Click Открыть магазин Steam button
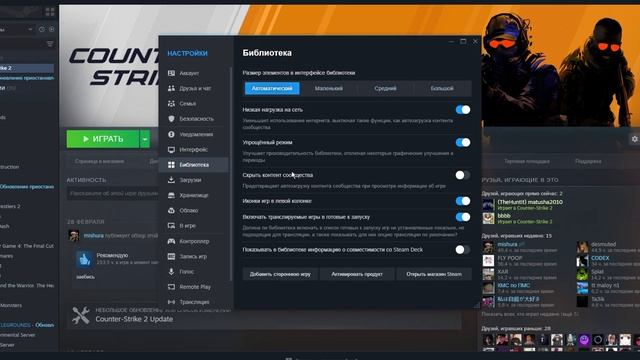640x360 pixels. [433, 274]
